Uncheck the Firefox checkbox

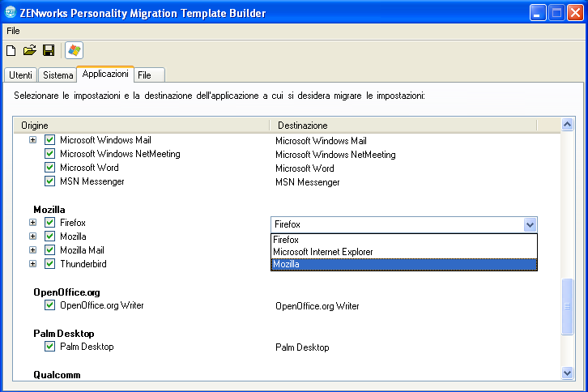(x=50, y=223)
